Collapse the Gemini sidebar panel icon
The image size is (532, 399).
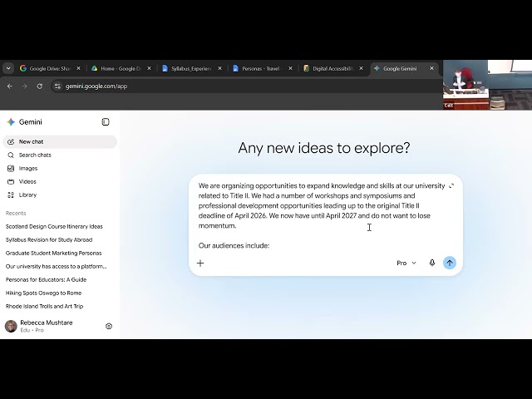(106, 122)
